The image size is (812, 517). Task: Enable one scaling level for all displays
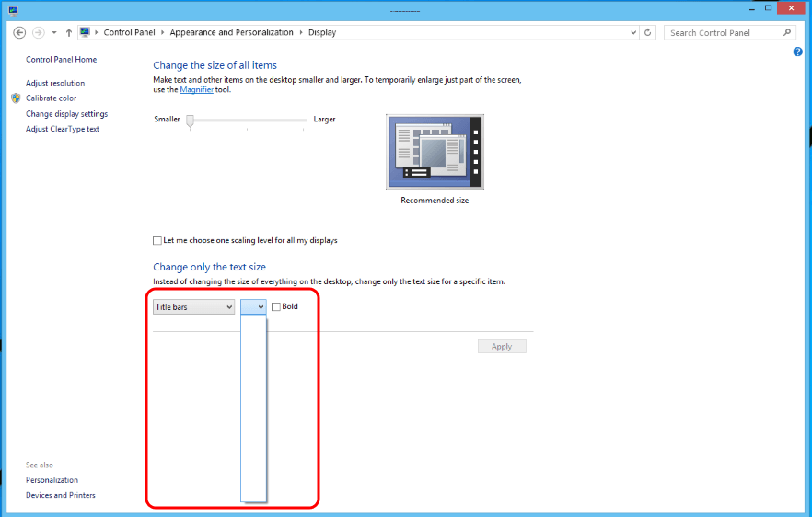[157, 241]
